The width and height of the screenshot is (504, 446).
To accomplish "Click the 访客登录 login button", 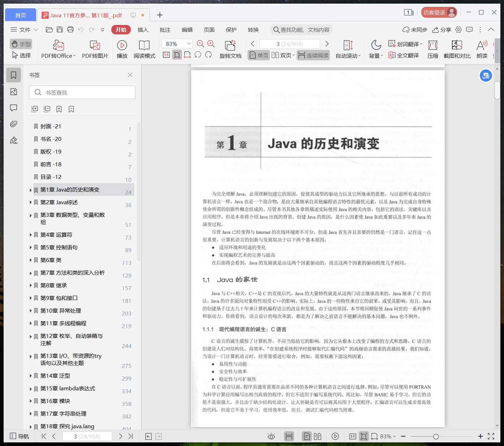I will pos(439,12).
